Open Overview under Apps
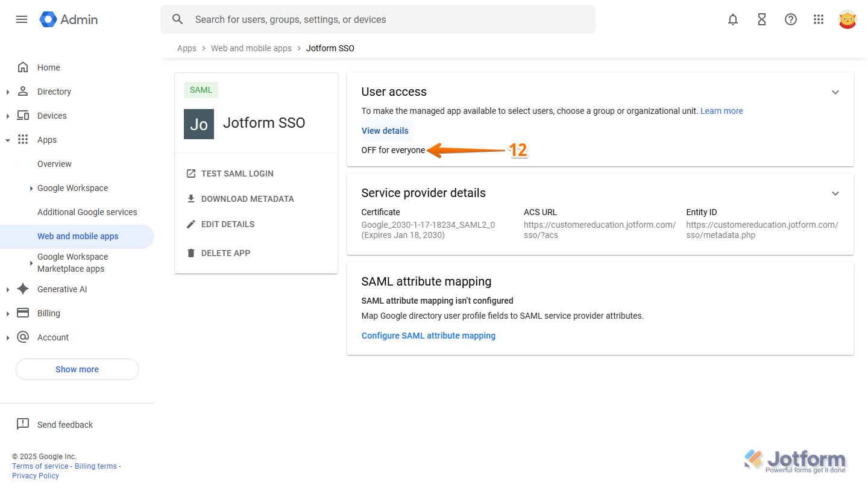This screenshot has height=488, width=868. tap(54, 164)
